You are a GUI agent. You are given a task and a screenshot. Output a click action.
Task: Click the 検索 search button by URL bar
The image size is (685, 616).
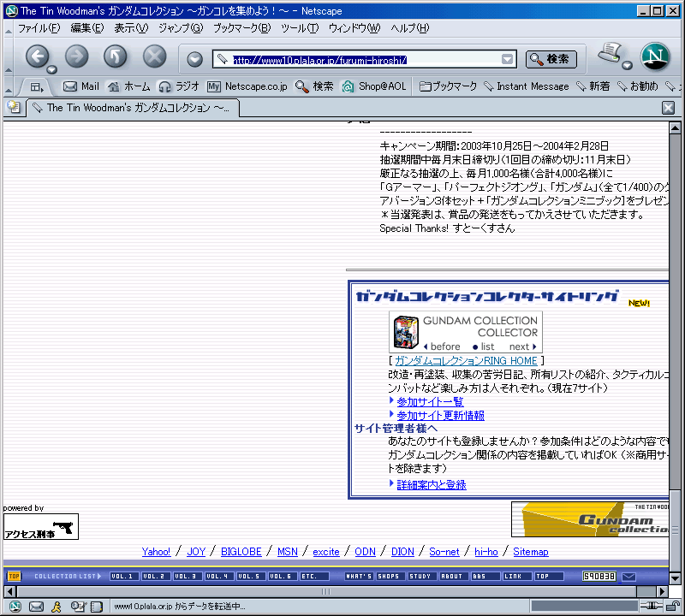[551, 59]
